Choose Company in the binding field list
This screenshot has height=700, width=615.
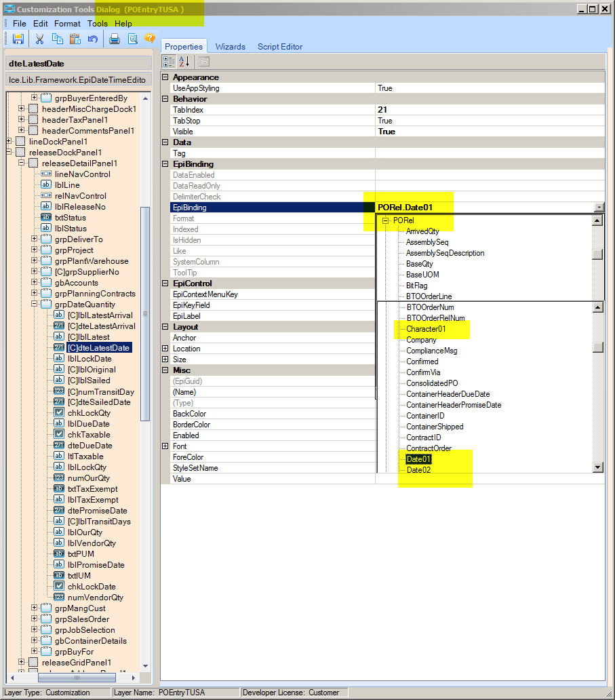coord(421,340)
